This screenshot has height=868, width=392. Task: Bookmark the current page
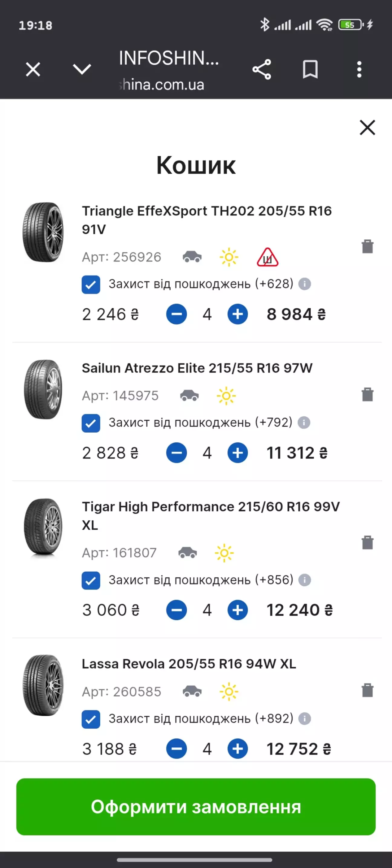(310, 70)
